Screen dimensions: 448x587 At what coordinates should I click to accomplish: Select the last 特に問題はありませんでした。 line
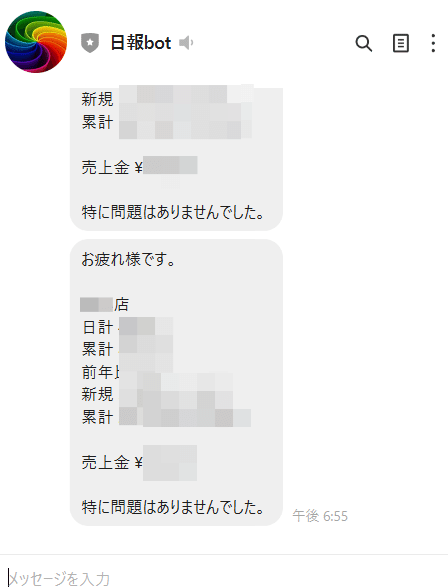[x=173, y=507]
